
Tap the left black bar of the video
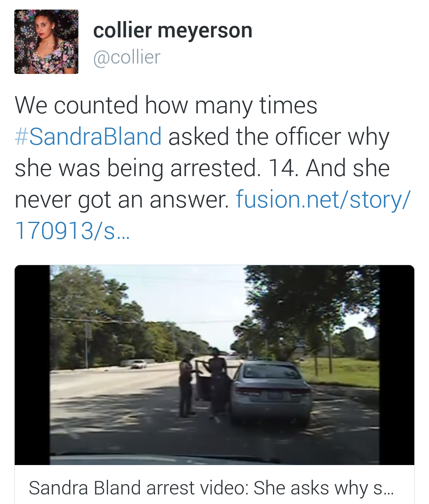(32, 364)
